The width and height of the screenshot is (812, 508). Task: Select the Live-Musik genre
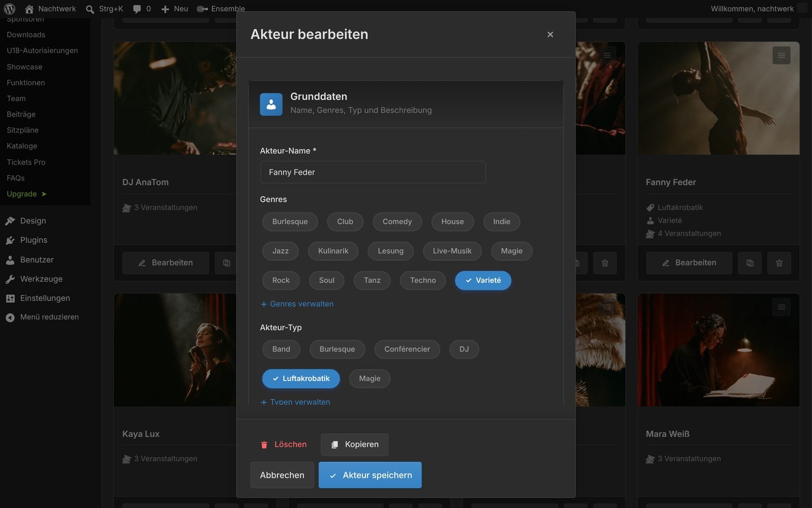coord(452,251)
